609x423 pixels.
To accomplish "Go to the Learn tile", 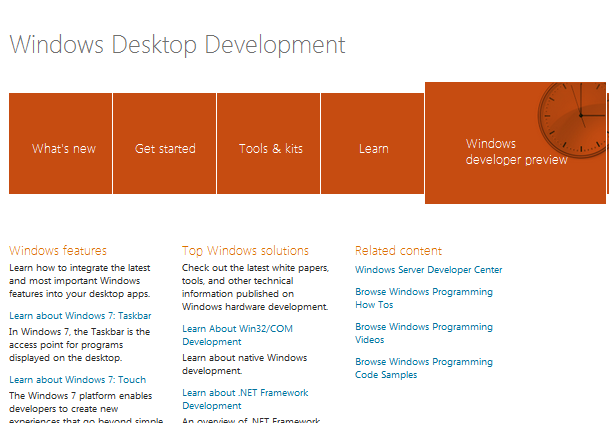I will (x=373, y=149).
